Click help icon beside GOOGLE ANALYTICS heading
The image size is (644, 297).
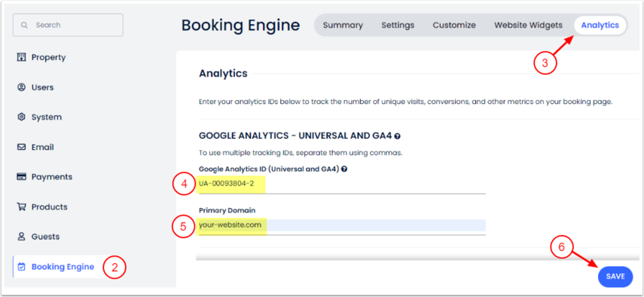pyautogui.click(x=398, y=136)
